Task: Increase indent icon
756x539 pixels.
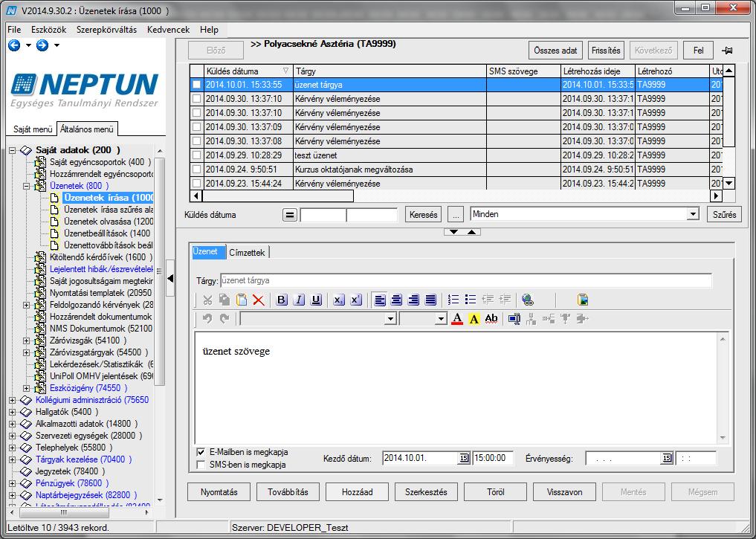Action: tap(505, 300)
